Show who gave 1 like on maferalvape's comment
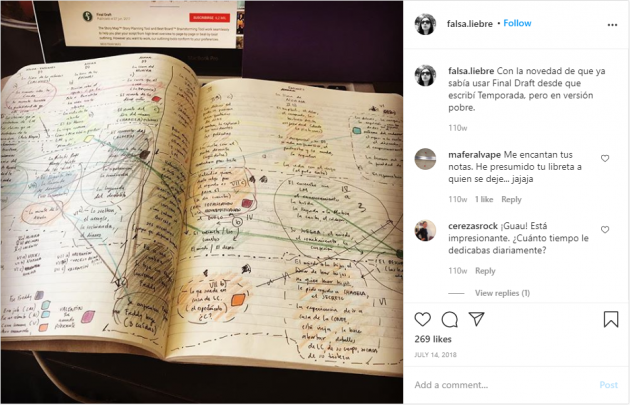630x405 pixels. click(484, 199)
